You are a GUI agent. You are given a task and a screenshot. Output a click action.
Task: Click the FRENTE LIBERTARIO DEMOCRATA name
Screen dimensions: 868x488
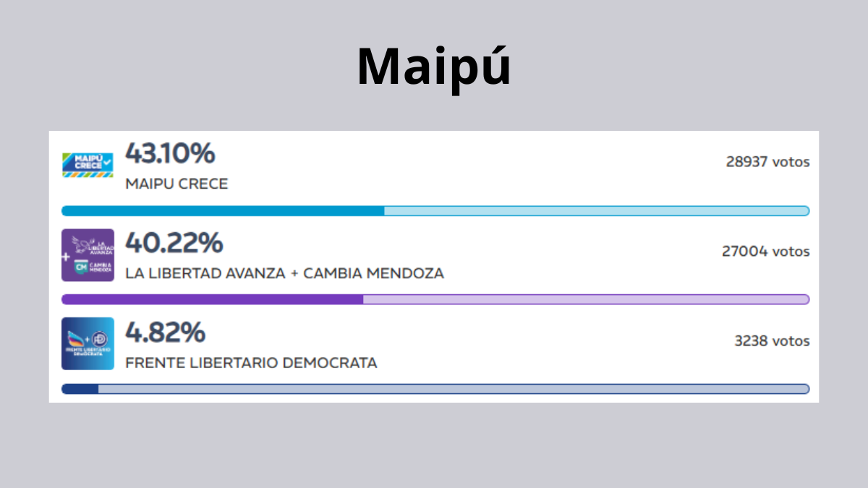251,363
